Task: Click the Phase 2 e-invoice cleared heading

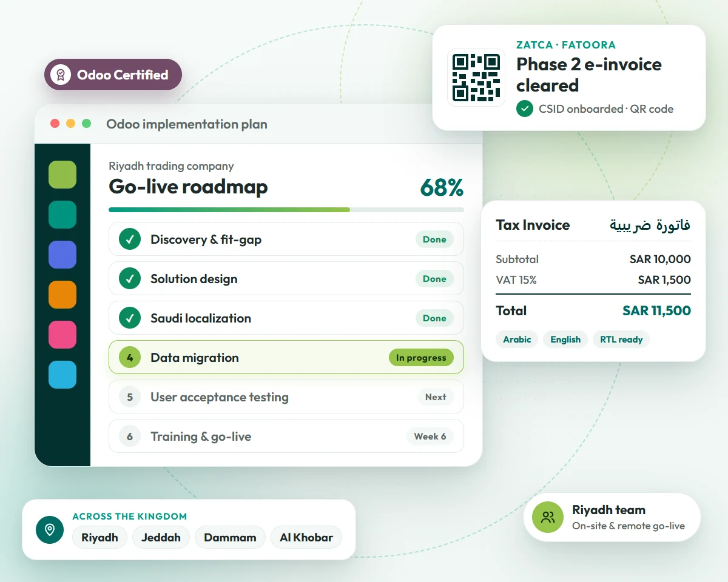Action: pos(589,75)
